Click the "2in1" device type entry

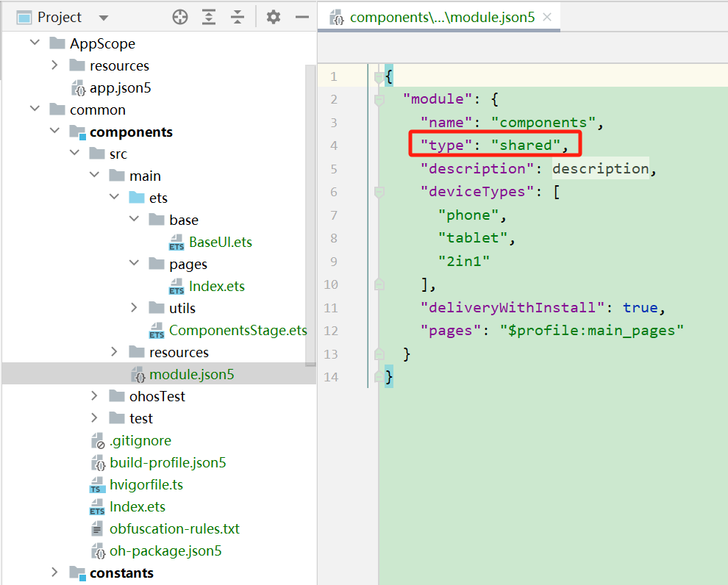(464, 261)
